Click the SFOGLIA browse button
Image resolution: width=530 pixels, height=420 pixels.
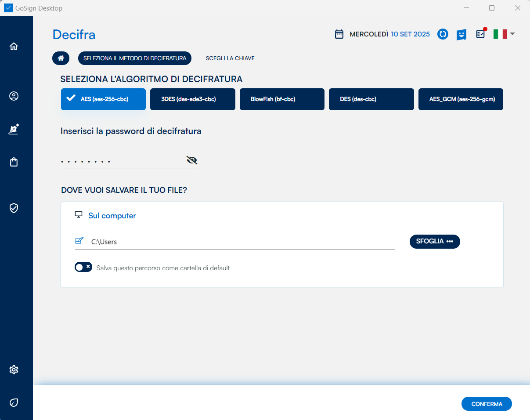pyautogui.click(x=435, y=242)
